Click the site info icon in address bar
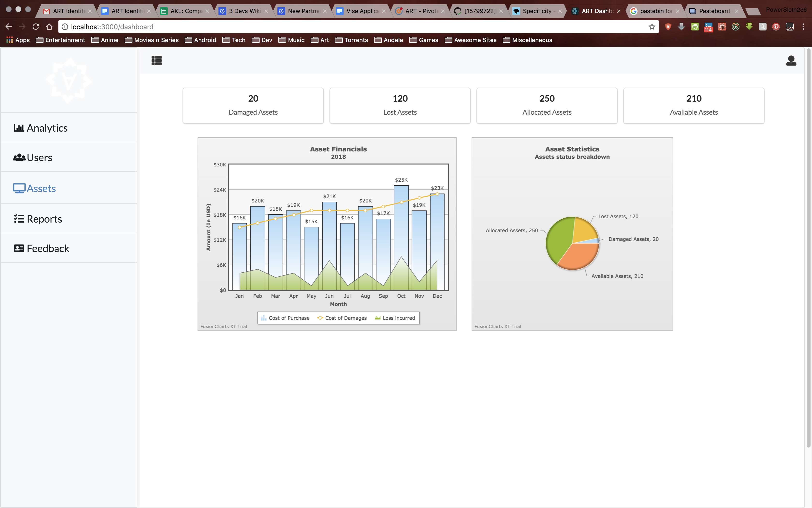The image size is (812, 508). tap(65, 27)
